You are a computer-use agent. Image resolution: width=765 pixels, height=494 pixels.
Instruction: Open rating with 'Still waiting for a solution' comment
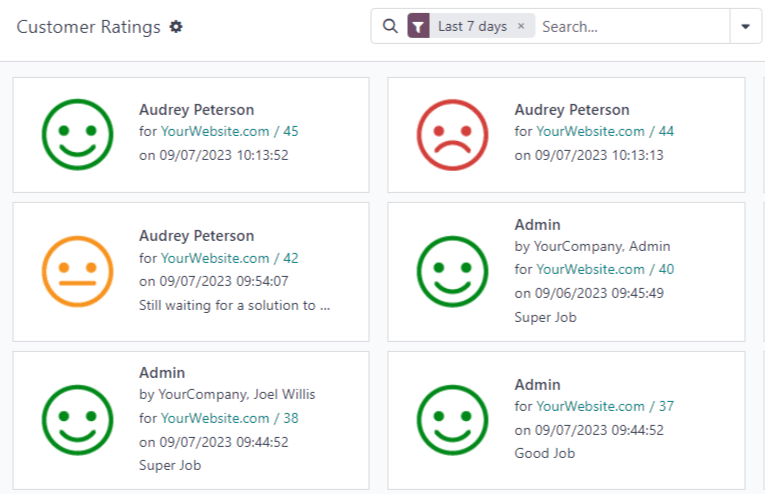[235, 306]
